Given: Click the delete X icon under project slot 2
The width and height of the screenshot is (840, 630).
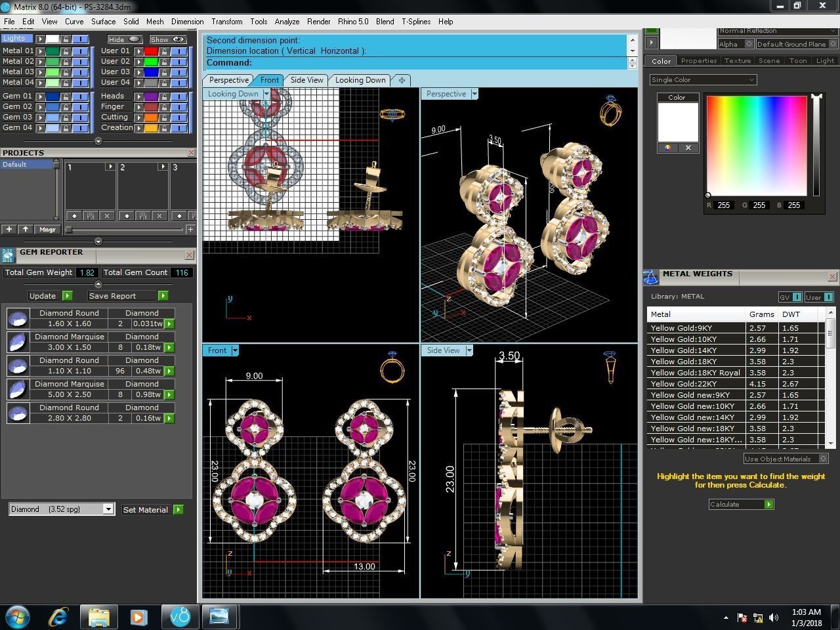Looking at the screenshot, I should coord(159,216).
